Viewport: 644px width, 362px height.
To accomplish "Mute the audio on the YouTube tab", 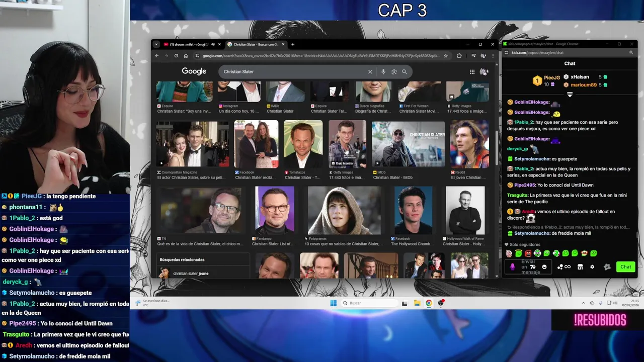I will click(213, 44).
